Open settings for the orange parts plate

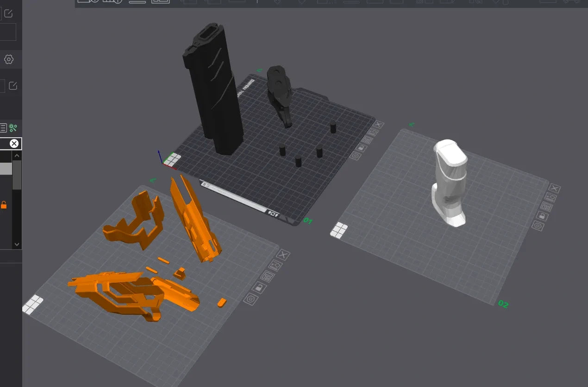(250, 299)
